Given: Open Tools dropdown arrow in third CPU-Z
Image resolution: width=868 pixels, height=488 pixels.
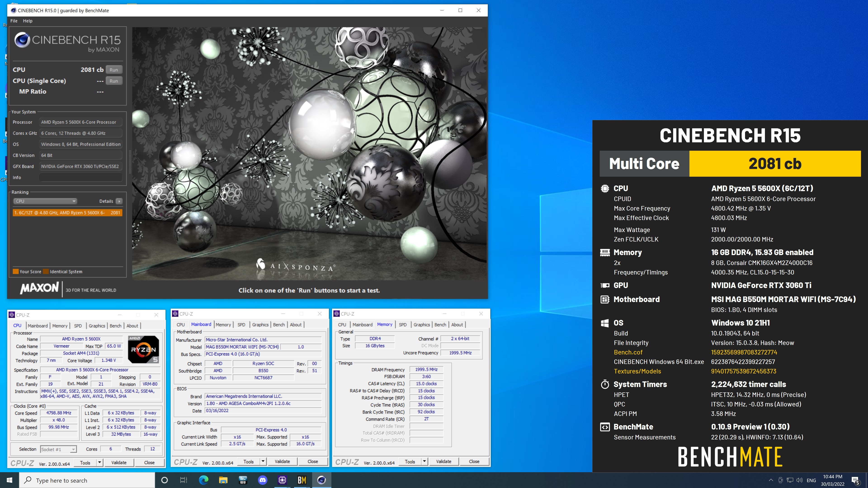Looking at the screenshot, I should [424, 461].
